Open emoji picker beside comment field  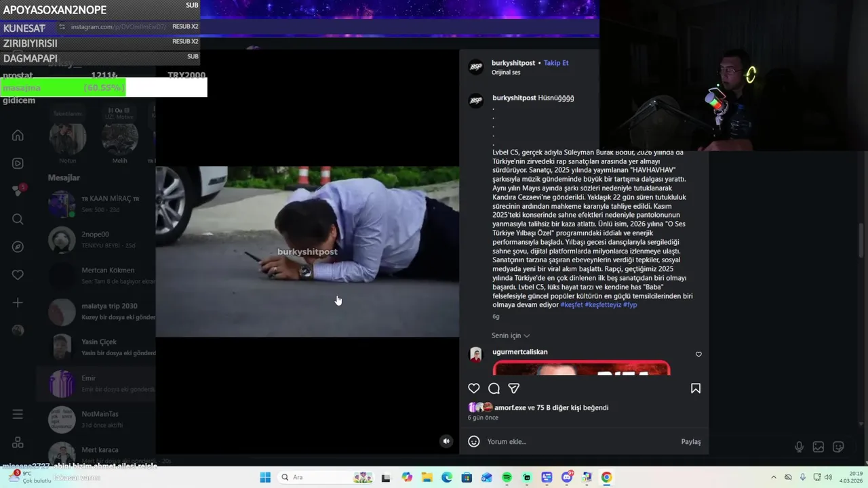click(474, 441)
